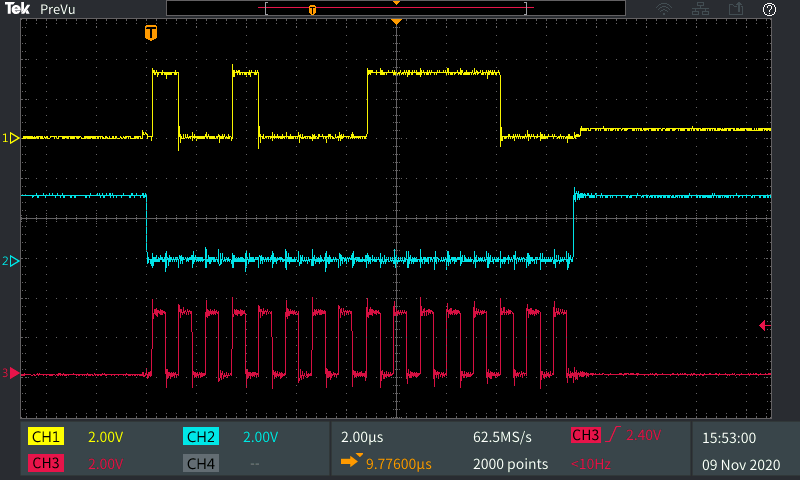This screenshot has height=480, width=800.
Task: Click the channel 2 ground reference marker
Action: pyautogui.click(x=13, y=261)
